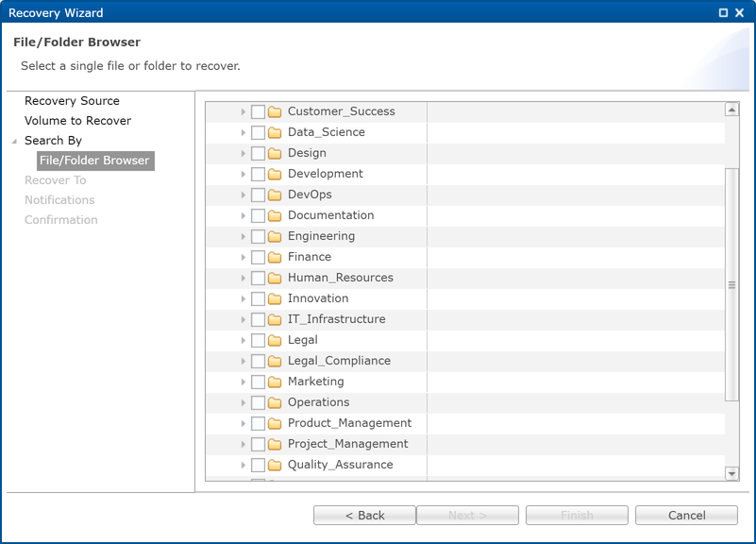Image resolution: width=756 pixels, height=544 pixels.
Task: Maximize the Recovery Wizard window
Action: pyautogui.click(x=723, y=13)
